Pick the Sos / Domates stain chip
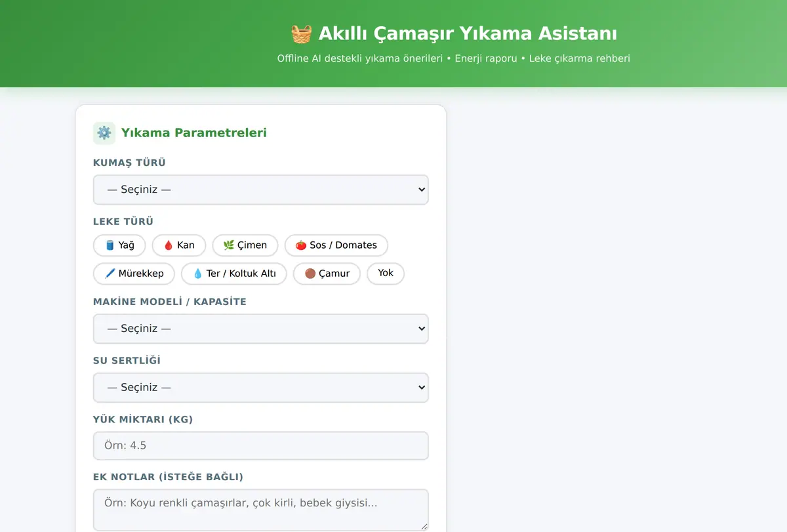 336,245
